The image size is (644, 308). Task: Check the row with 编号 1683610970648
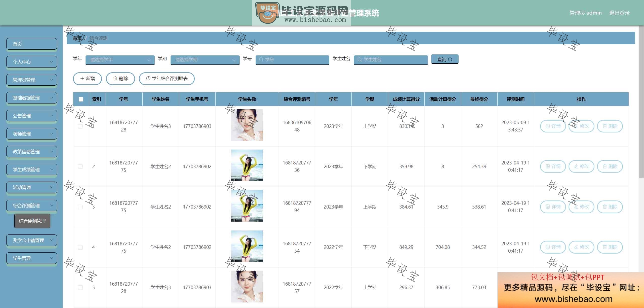click(x=80, y=126)
